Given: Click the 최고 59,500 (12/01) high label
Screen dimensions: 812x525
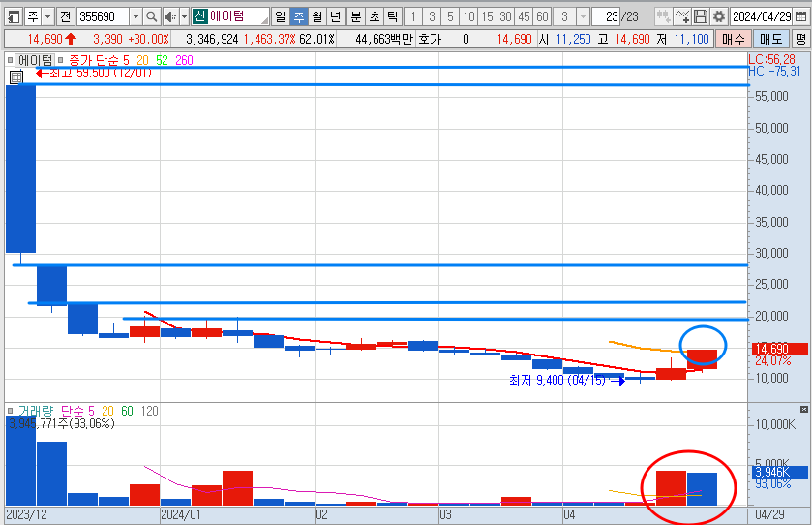Looking at the screenshot, I should coord(93,73).
